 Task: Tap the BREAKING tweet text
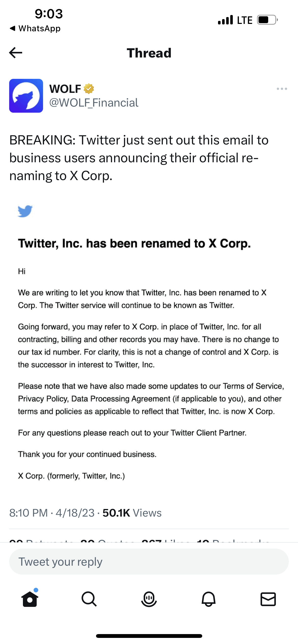[139, 158]
